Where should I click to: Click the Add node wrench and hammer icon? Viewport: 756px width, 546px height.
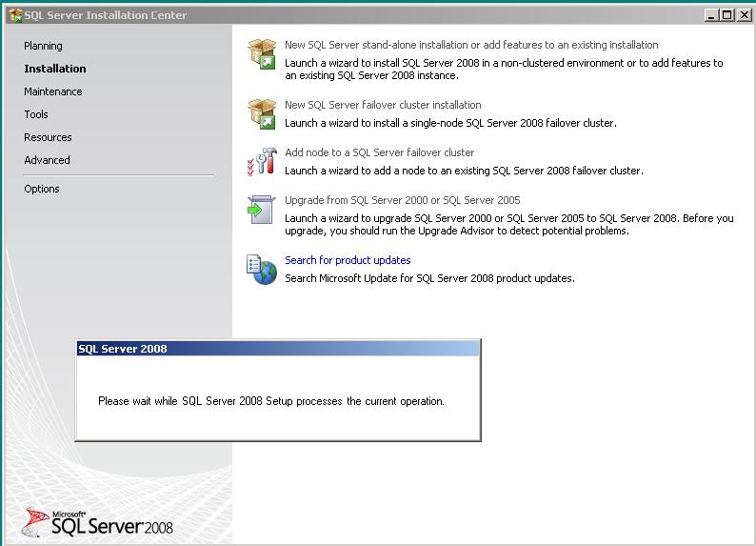(262, 162)
